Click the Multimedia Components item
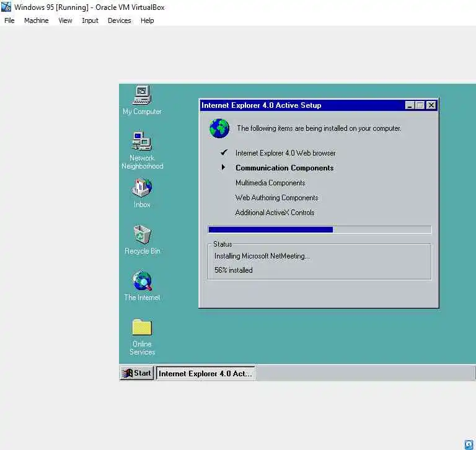 tap(270, 183)
